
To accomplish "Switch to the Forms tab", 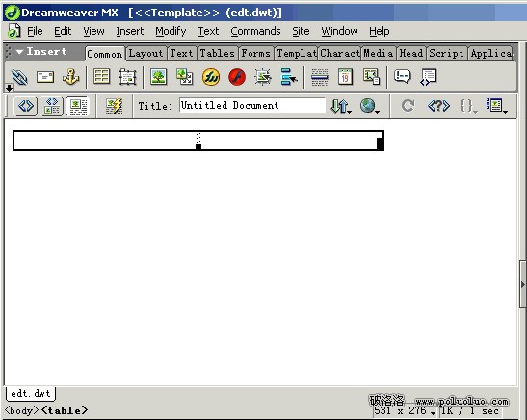I will [255, 53].
